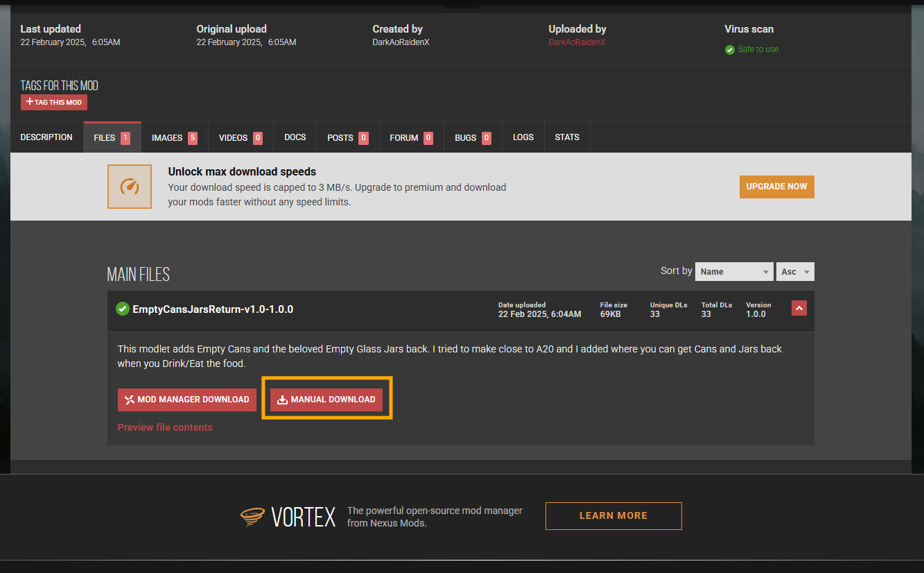Start the Mod Manager Download
Image resolution: width=924 pixels, height=573 pixels.
(187, 400)
